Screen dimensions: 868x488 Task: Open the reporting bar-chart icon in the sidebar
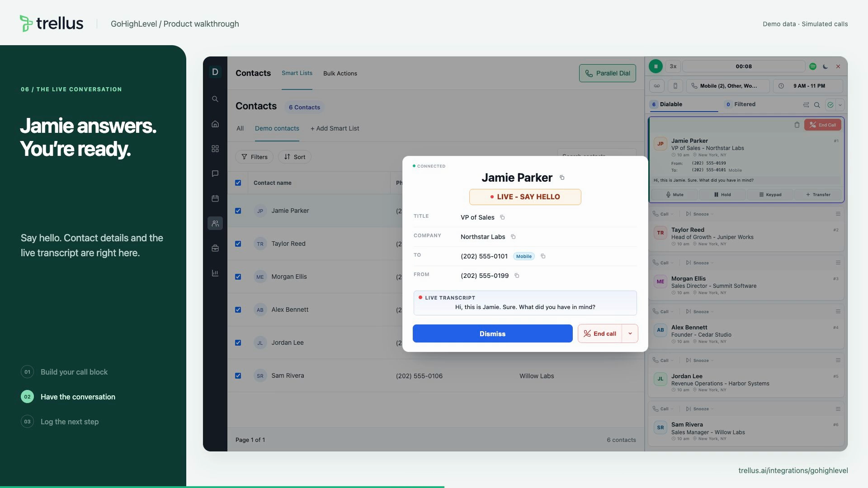coord(215,273)
